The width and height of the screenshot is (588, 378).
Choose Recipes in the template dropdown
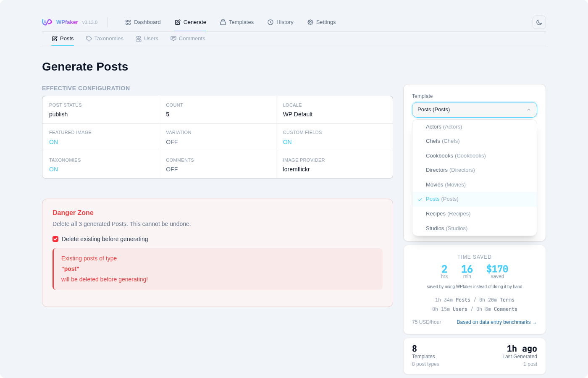coord(448,213)
